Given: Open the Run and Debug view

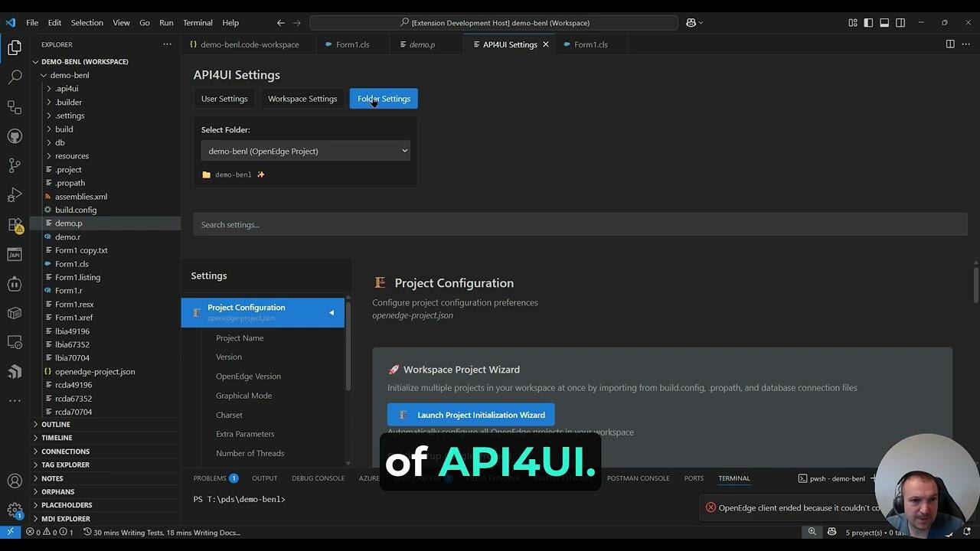Looking at the screenshot, I should coord(15,194).
